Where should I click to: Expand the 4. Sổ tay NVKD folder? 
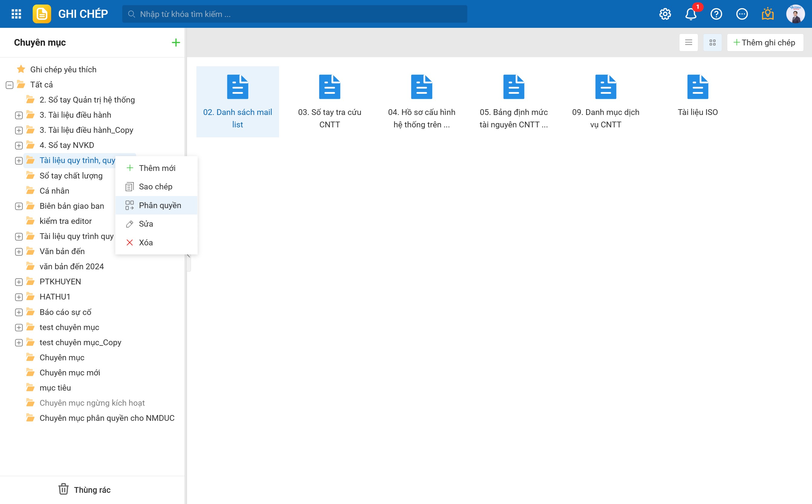[x=19, y=146]
